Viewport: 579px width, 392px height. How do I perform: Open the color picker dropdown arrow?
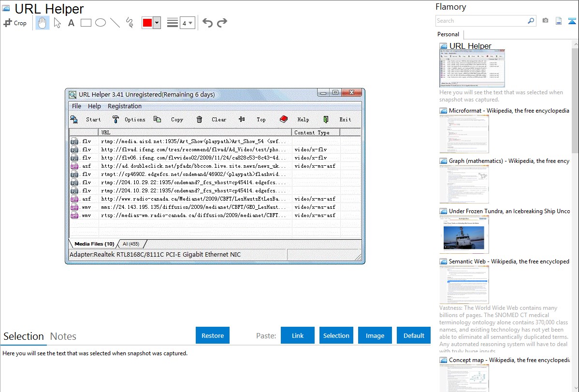click(x=157, y=23)
